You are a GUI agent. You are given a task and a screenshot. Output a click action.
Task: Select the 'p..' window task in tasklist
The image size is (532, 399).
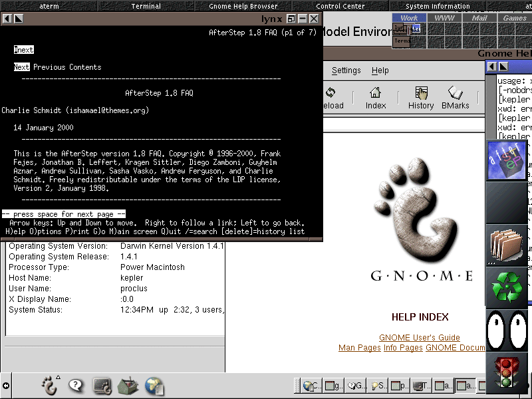pos(400,386)
